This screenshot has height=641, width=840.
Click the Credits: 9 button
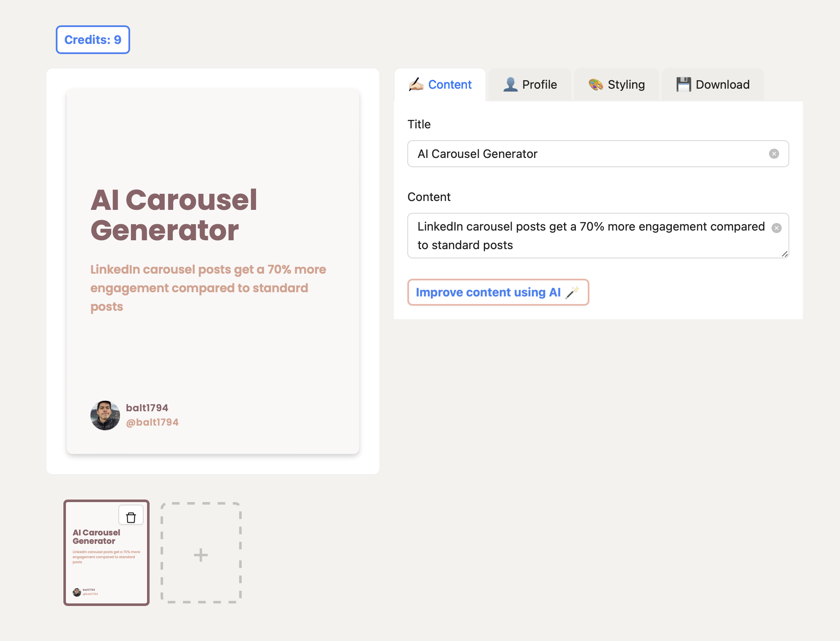click(93, 40)
